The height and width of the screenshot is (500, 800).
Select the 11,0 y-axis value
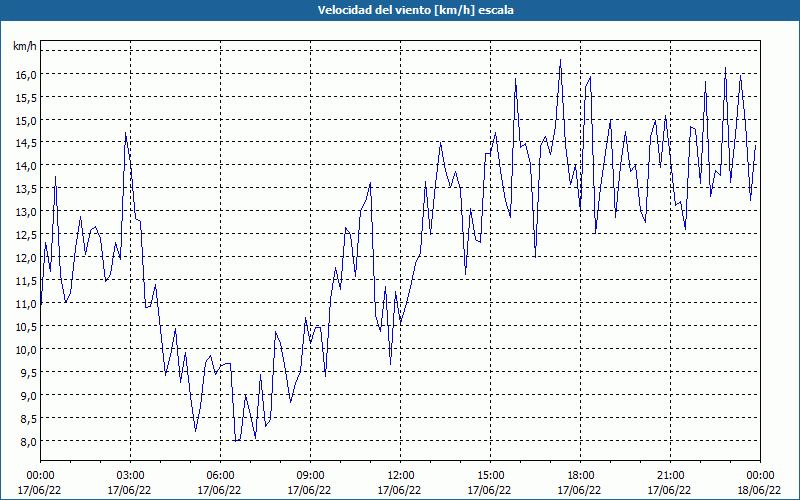coord(26,304)
